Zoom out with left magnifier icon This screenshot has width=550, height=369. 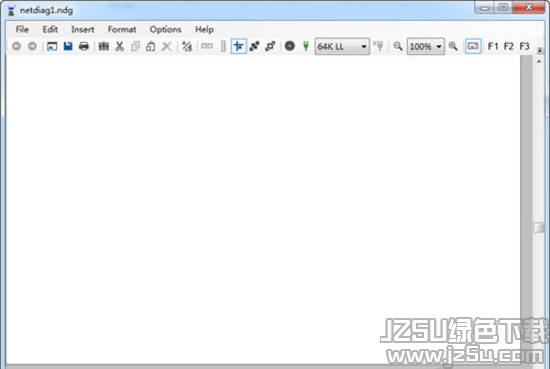tap(398, 46)
